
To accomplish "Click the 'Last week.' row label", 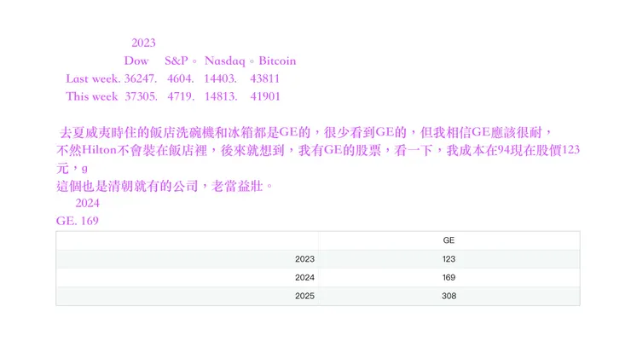I will tap(93, 78).
